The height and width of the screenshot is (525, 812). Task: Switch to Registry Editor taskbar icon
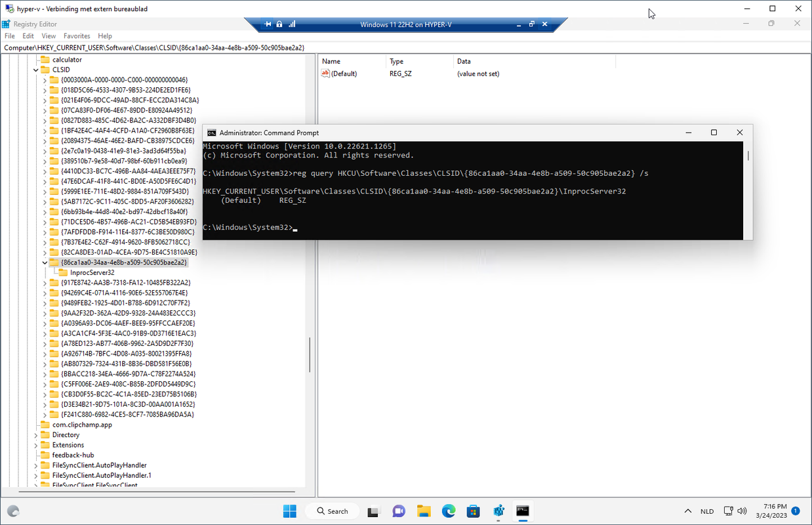[498, 511]
